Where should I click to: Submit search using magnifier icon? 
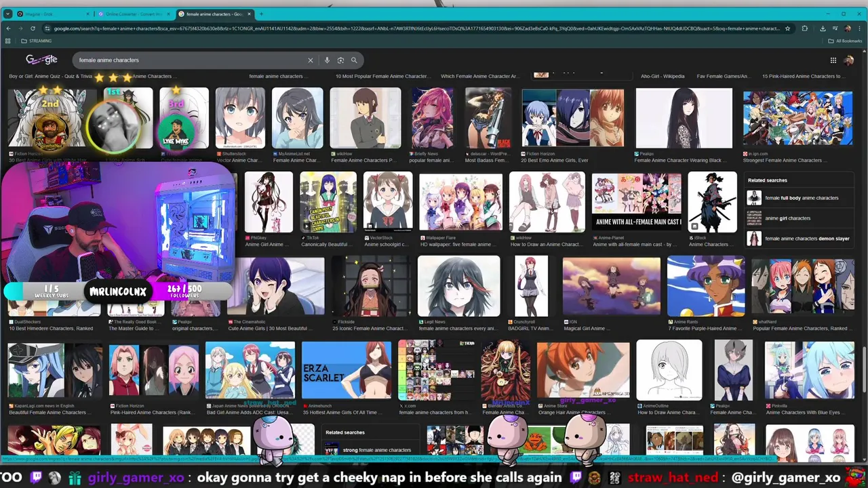354,60
